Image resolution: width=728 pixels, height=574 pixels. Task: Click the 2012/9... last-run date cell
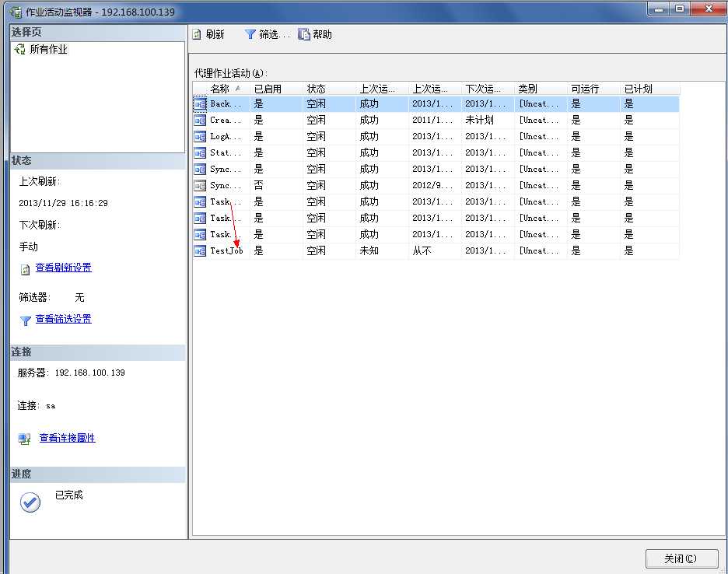pos(432,185)
